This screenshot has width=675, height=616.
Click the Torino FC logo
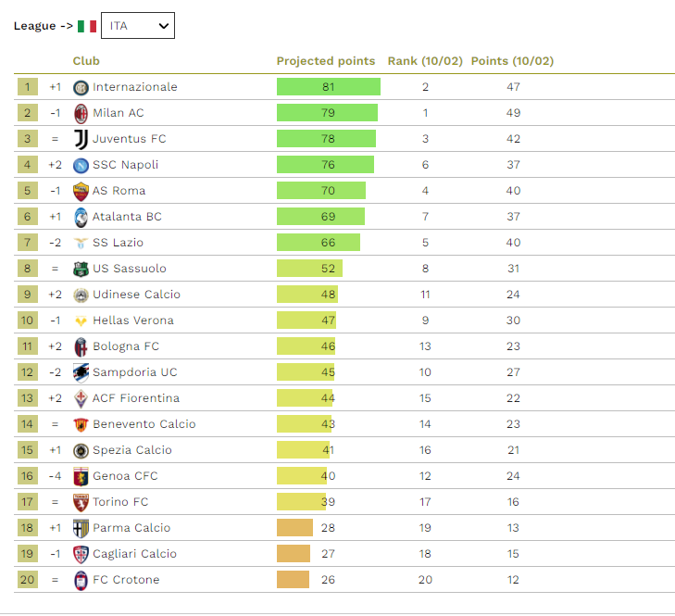tap(81, 502)
